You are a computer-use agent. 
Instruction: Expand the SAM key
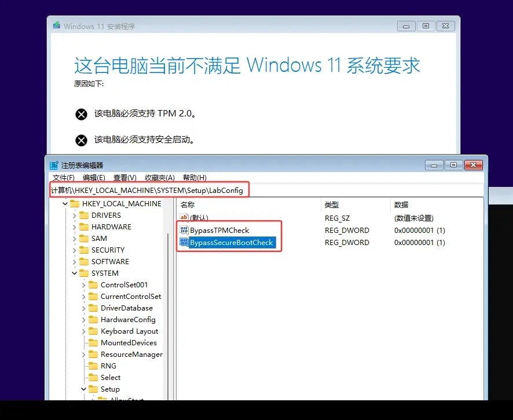coord(74,239)
